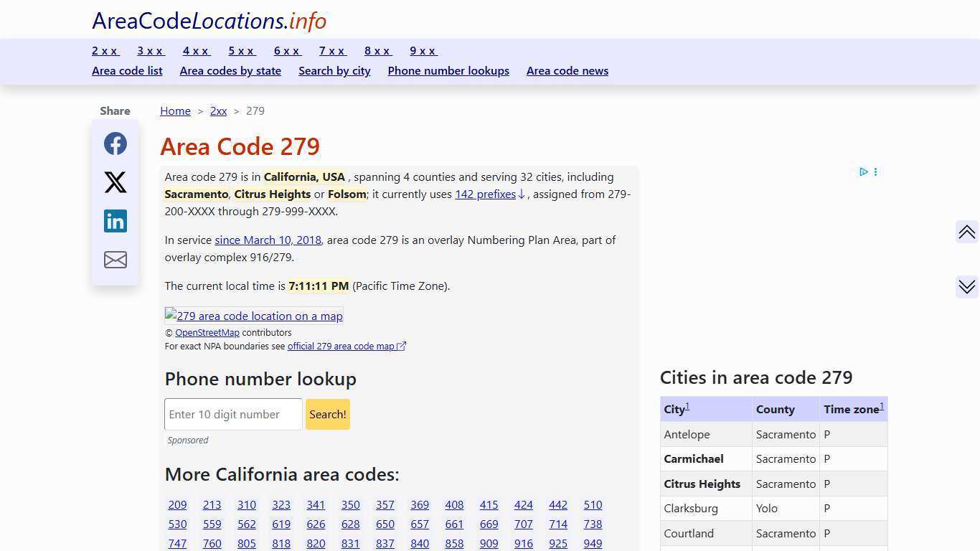Screen dimensions: 980x551
Task: Click the AreaCodeLocations.info site logo
Action: [x=209, y=20]
